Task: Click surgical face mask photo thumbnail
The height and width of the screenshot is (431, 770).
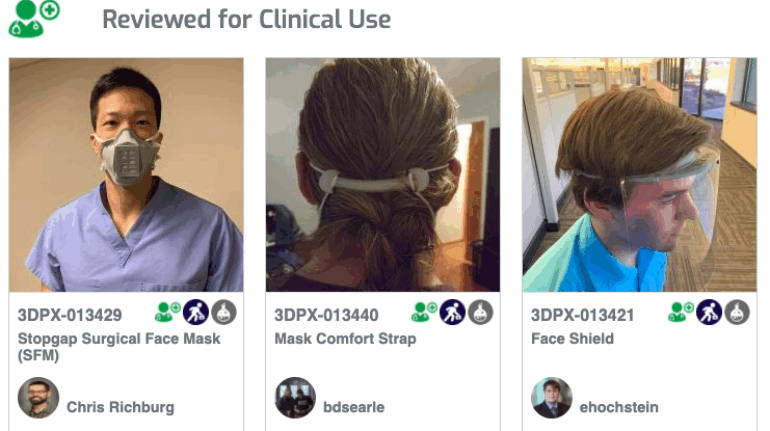Action: 126,175
